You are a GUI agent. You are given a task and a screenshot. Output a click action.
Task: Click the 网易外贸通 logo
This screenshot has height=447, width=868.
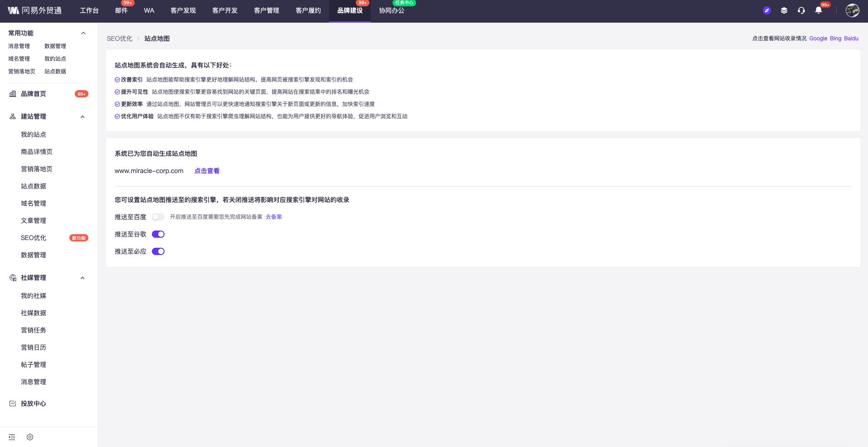35,10
